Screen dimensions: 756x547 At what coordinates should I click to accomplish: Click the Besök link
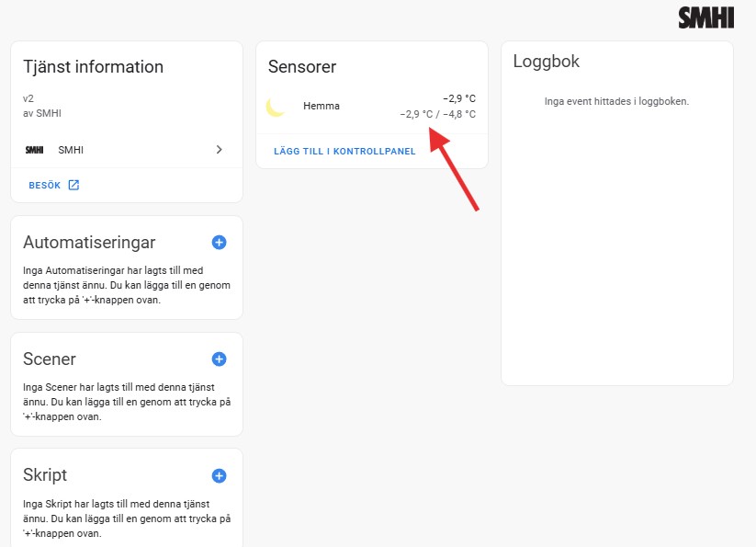click(x=45, y=185)
